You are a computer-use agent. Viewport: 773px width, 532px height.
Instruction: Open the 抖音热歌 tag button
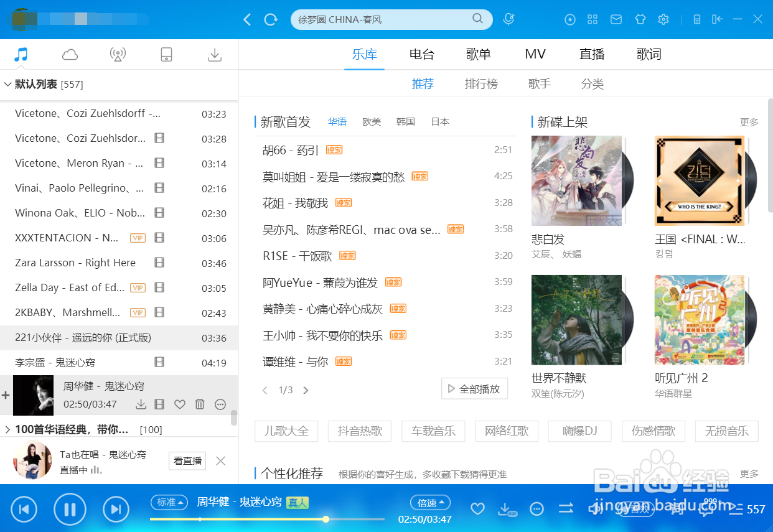click(360, 431)
